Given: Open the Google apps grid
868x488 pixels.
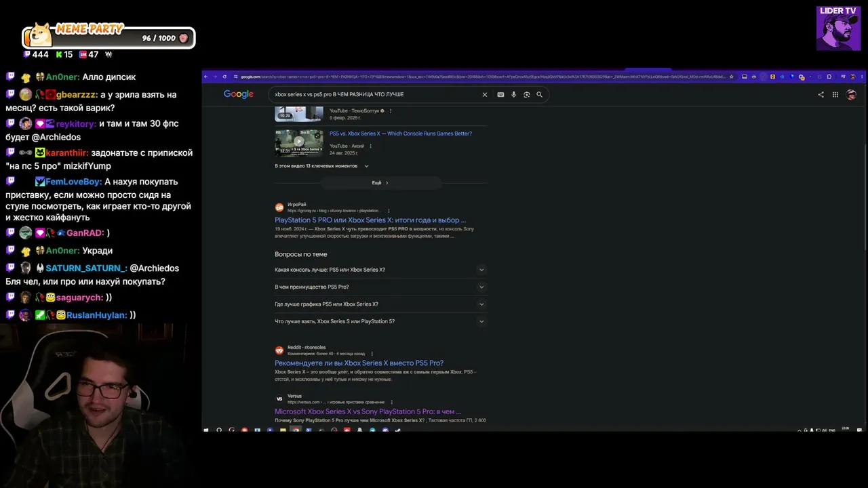Looking at the screenshot, I should (x=835, y=95).
